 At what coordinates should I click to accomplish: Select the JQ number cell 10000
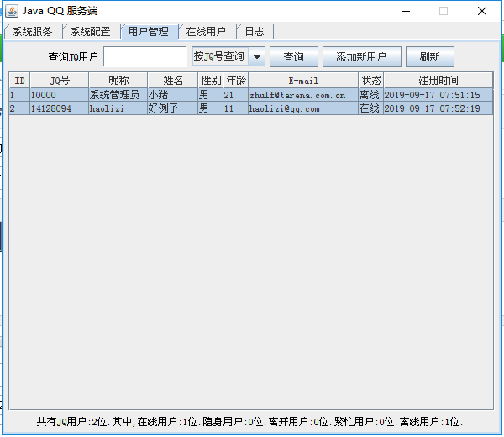tap(60, 95)
